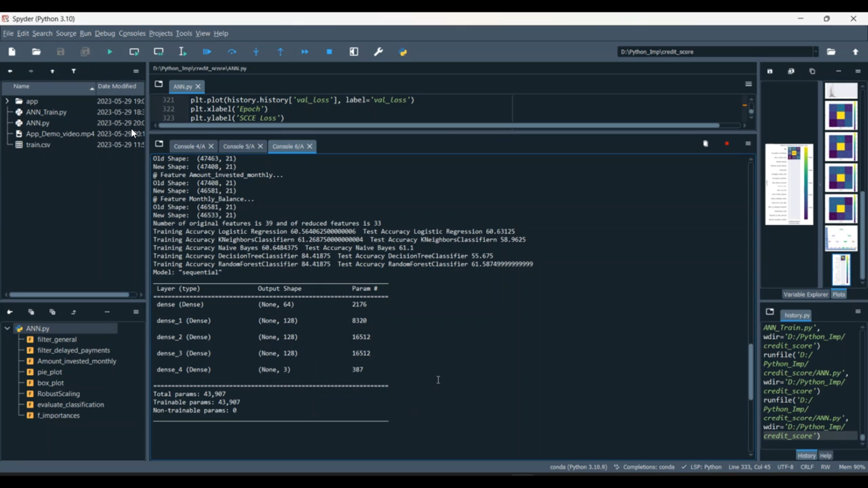Switch to the Variable Explorer pane
This screenshot has height=488, width=868.
click(x=806, y=294)
